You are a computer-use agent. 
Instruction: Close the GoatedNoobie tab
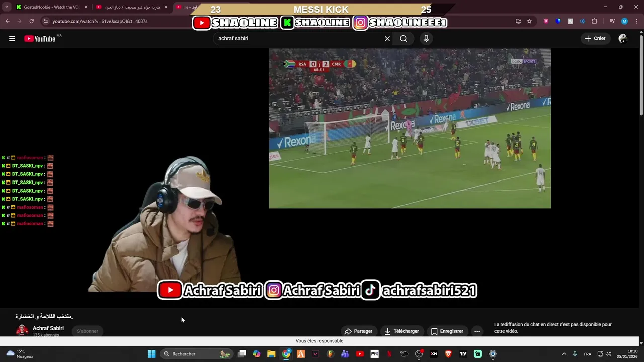click(86, 7)
